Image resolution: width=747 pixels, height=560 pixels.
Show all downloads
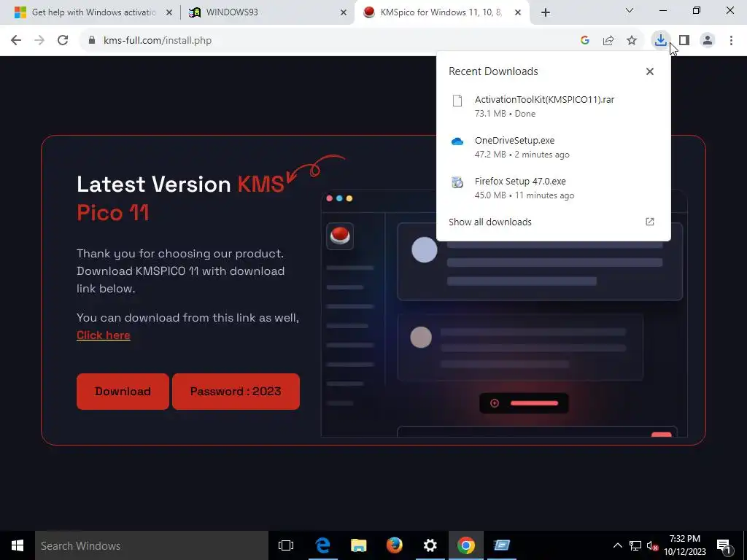[x=490, y=222]
